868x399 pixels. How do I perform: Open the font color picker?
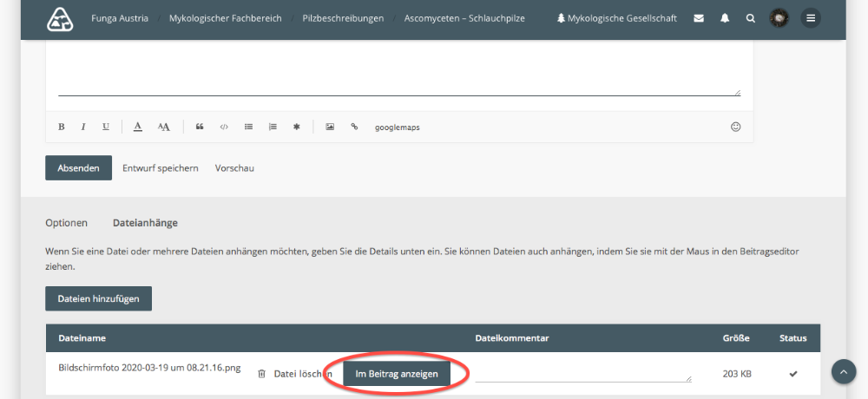138,127
